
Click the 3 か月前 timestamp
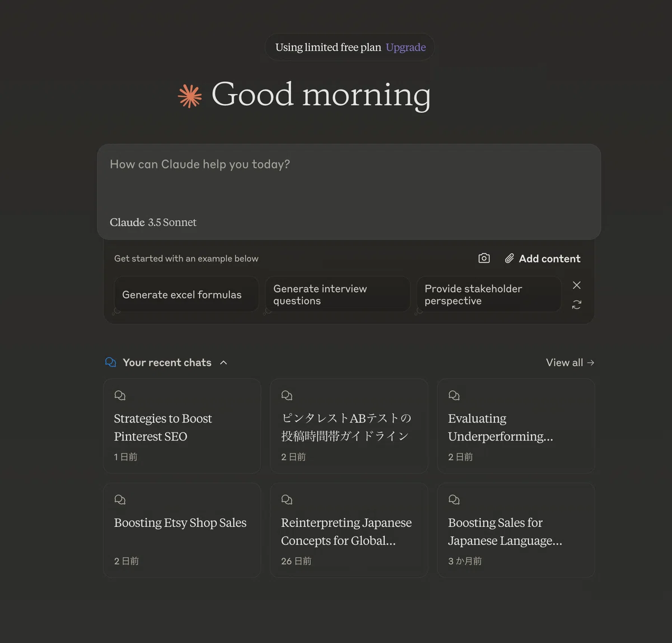point(465,561)
